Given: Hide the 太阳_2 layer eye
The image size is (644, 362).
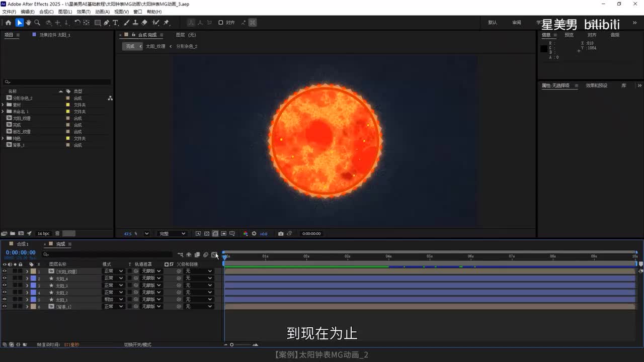Looking at the screenshot, I should click(5, 293).
